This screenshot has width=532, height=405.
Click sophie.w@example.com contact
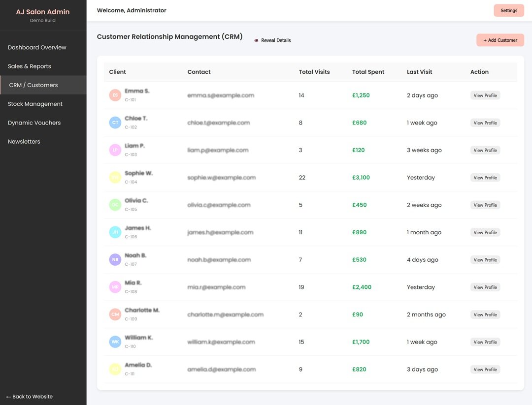click(222, 178)
